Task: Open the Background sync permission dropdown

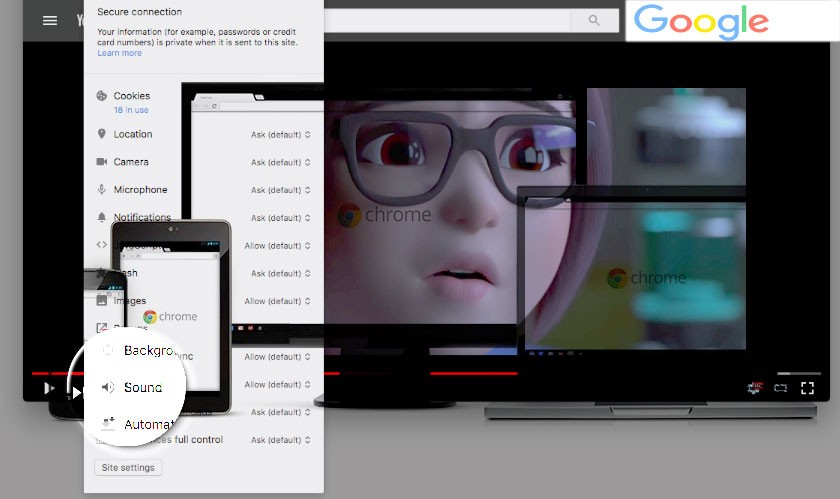Action: point(278,357)
